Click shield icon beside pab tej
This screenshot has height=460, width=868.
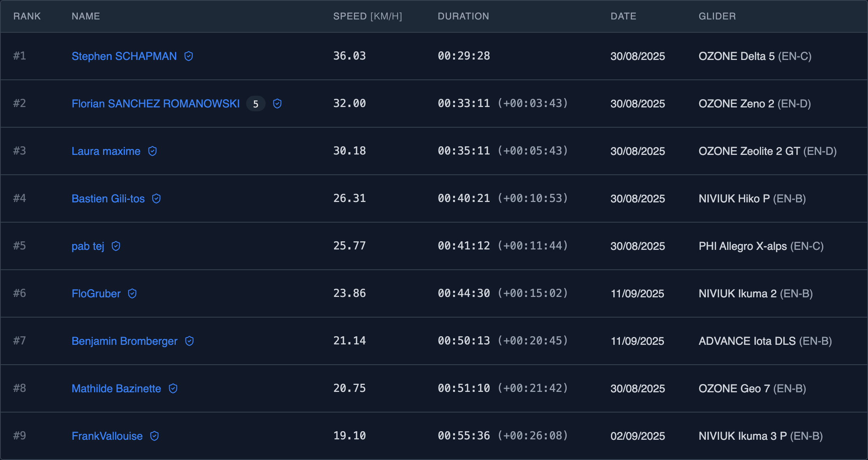pos(116,246)
